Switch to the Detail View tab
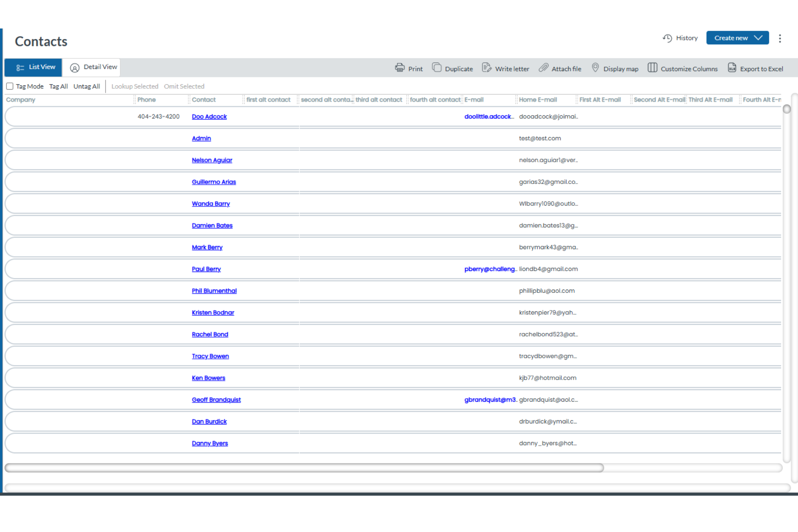 coord(91,67)
